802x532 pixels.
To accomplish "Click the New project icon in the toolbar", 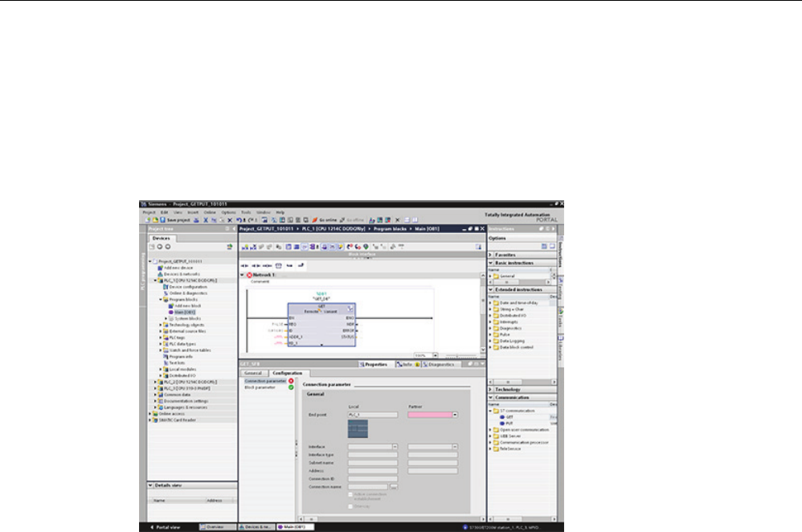I will [149, 220].
